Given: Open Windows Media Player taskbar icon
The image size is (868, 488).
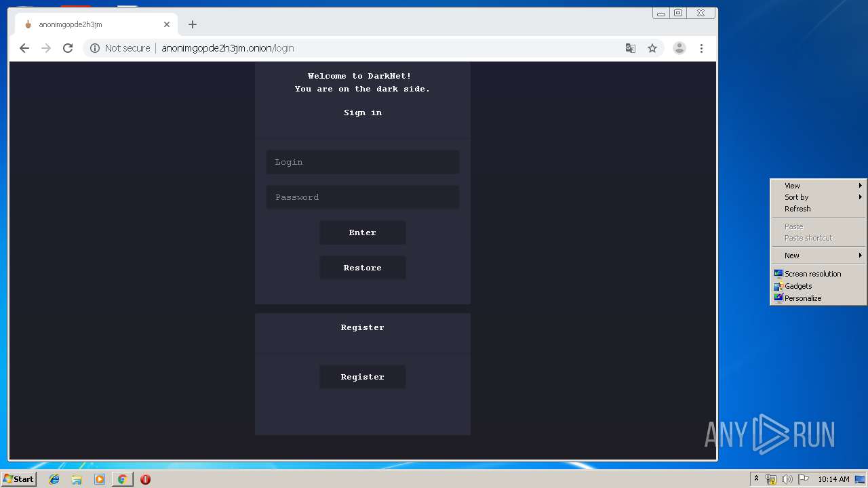Looking at the screenshot, I should click(x=100, y=479).
